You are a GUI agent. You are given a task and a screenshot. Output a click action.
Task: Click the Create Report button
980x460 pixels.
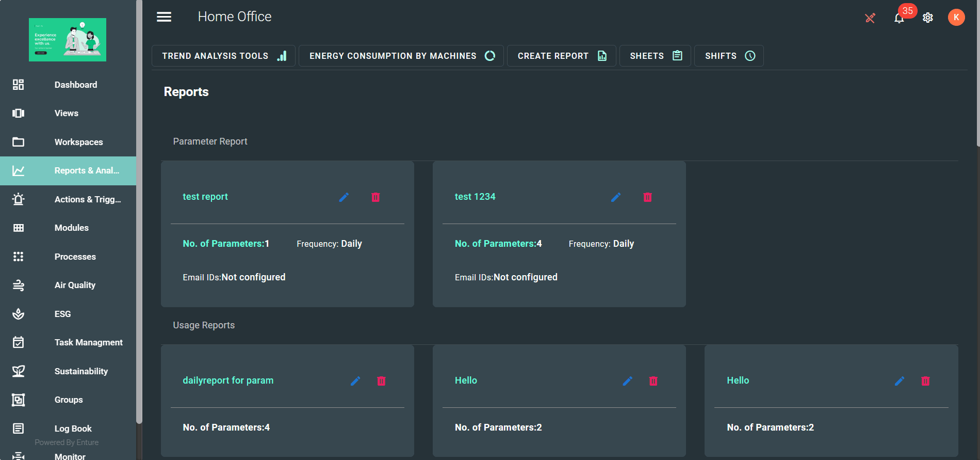tap(562, 56)
